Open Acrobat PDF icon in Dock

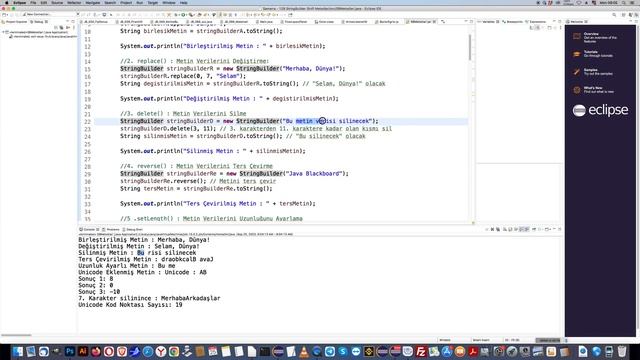coord(473,351)
